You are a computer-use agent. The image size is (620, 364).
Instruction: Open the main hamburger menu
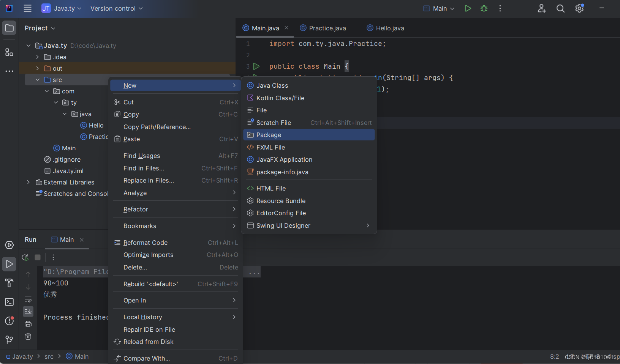[x=27, y=8]
